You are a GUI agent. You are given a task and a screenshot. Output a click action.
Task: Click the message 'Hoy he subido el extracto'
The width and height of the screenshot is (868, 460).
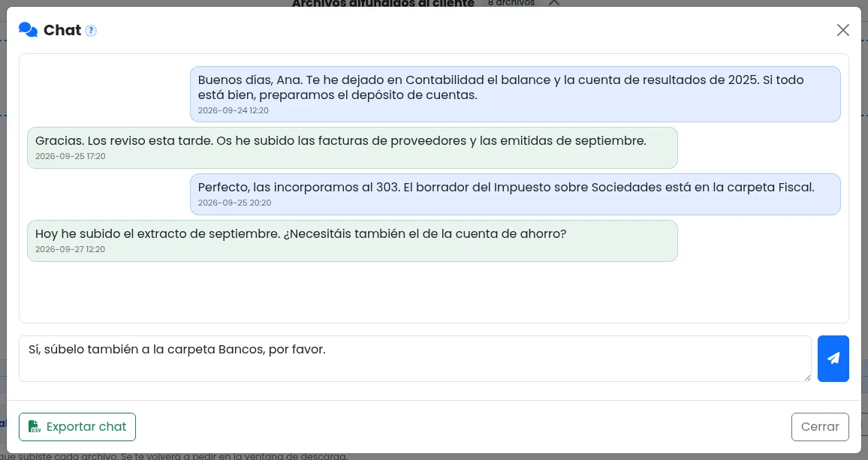(x=352, y=241)
